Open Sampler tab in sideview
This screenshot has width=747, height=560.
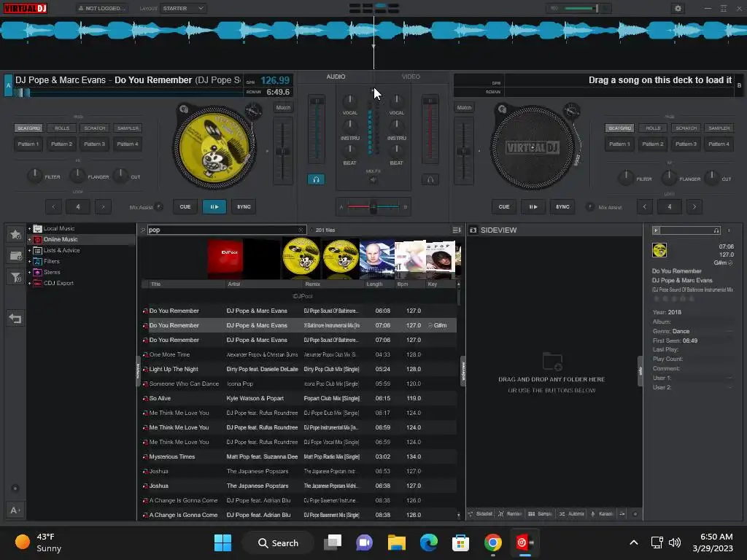tap(540, 514)
